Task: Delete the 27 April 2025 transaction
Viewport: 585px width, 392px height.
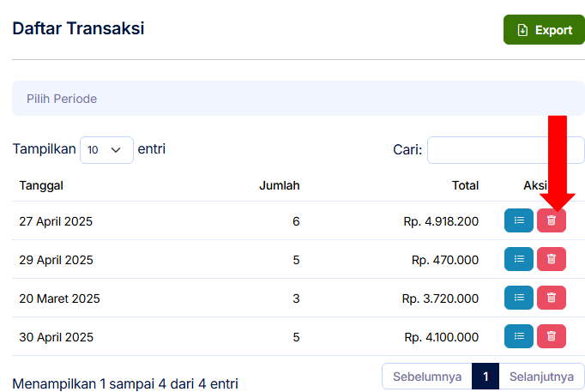Action: coord(552,220)
